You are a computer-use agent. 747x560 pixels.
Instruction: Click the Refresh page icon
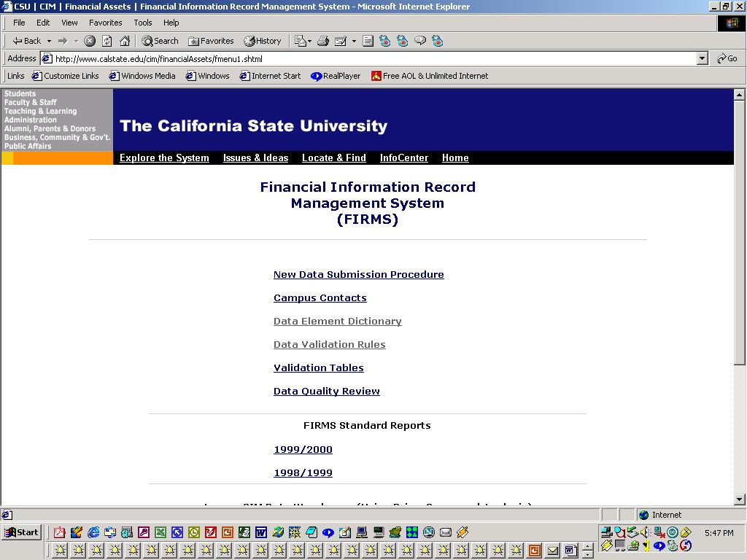(x=107, y=41)
